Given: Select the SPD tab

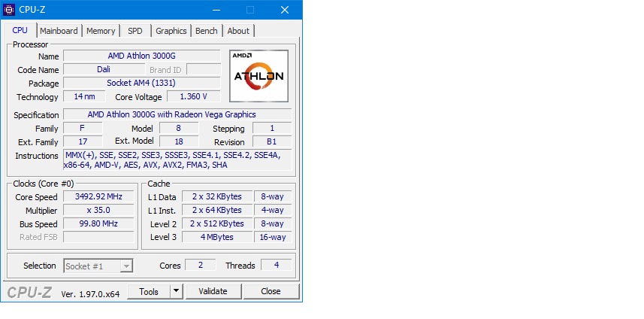Looking at the screenshot, I should [x=135, y=31].
